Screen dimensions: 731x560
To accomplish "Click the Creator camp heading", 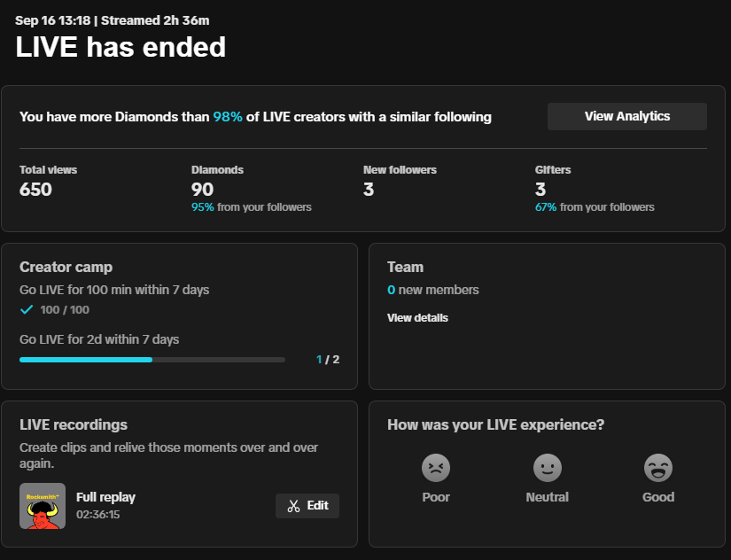I will (x=66, y=267).
